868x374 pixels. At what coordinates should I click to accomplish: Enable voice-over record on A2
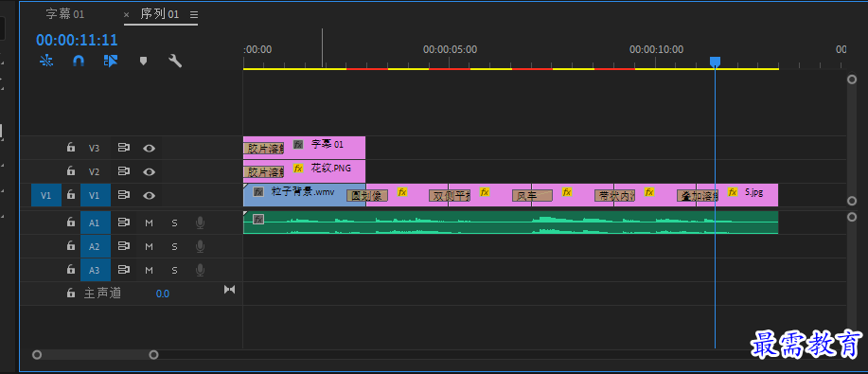(200, 246)
